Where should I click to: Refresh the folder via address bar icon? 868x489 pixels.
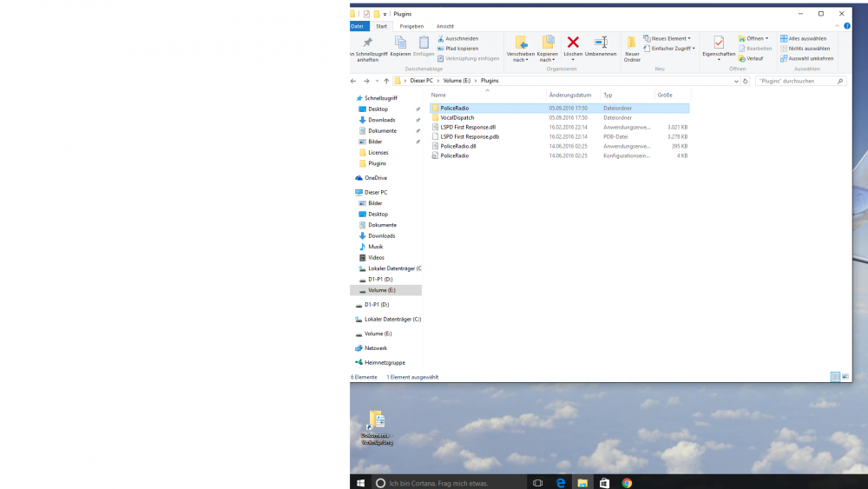(x=746, y=81)
